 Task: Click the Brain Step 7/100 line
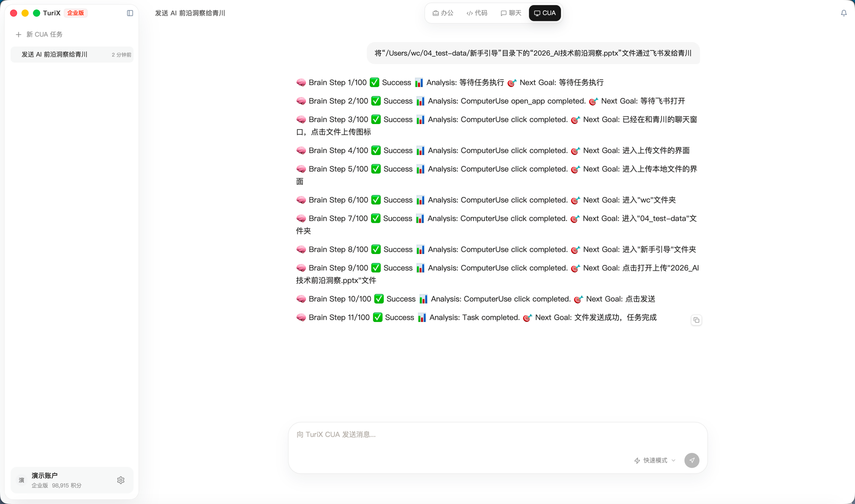[x=497, y=224]
